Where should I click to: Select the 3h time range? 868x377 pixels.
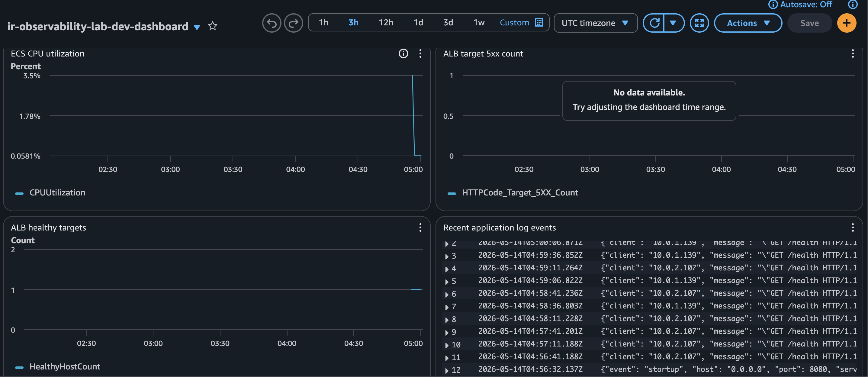353,23
